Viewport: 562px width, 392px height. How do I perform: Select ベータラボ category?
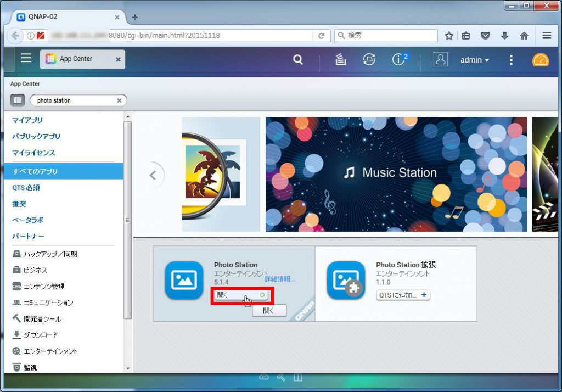point(27,220)
